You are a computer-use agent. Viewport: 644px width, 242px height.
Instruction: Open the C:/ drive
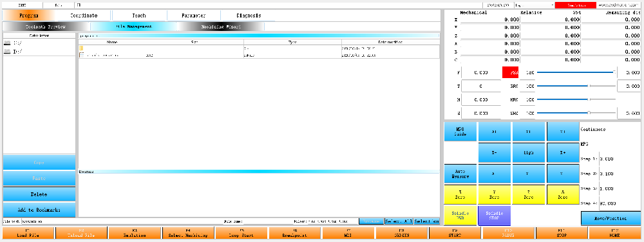[13, 43]
